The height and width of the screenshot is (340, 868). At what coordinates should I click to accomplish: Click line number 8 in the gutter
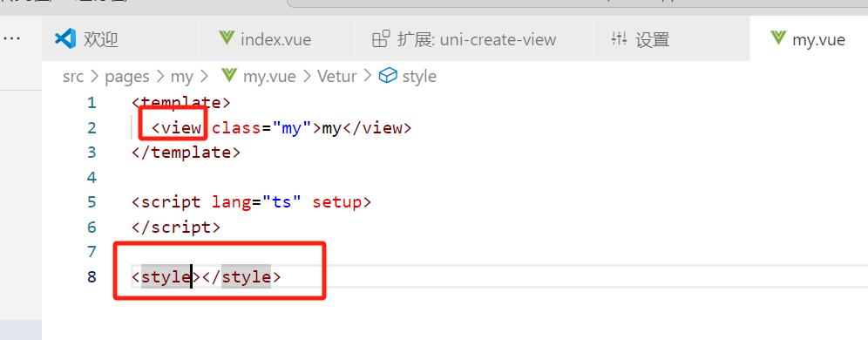(x=92, y=276)
